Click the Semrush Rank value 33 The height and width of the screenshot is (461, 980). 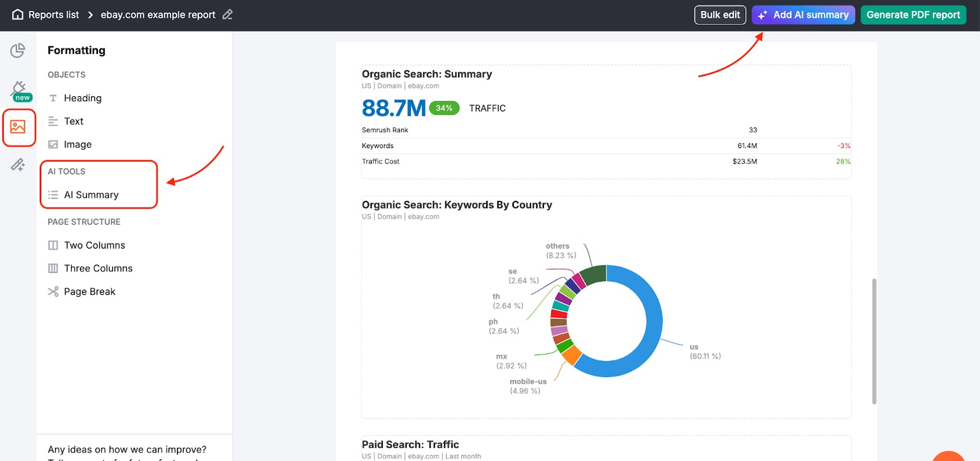pyautogui.click(x=753, y=130)
